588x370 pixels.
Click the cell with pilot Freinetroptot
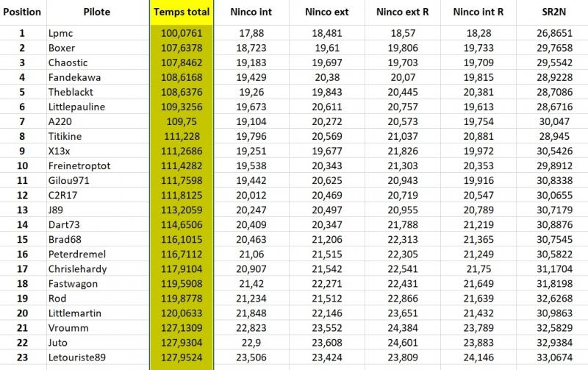[x=97, y=166]
